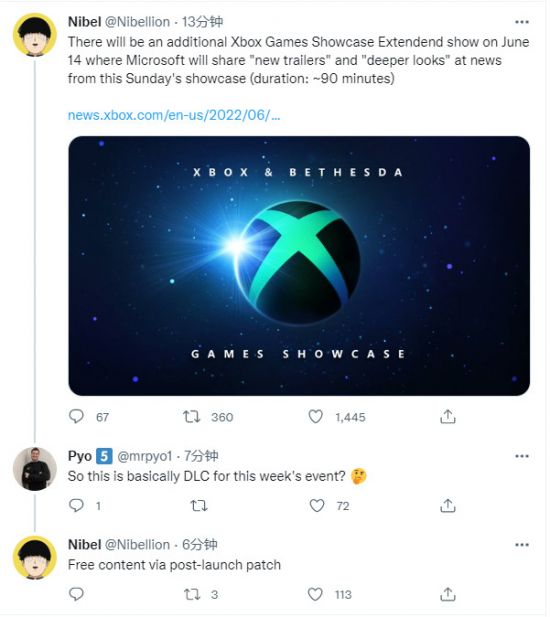Retweet the post-launch patch tweet
The image size is (550, 617).
[192, 594]
